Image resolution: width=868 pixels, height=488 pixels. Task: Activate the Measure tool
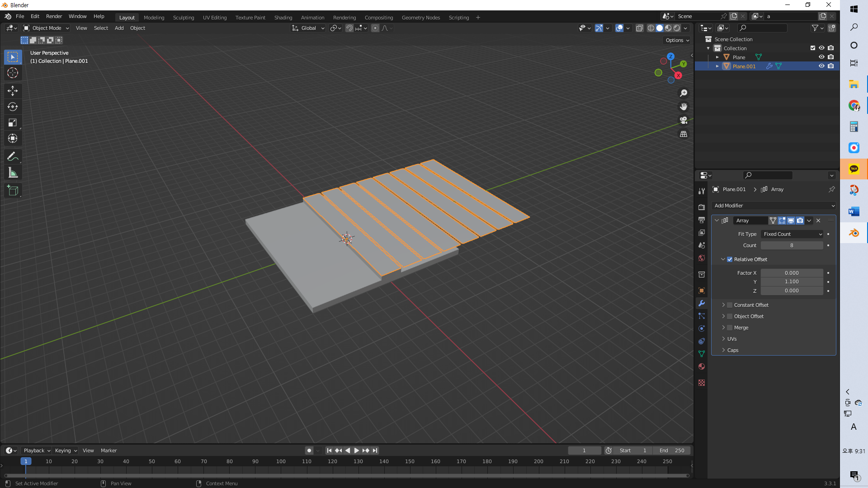point(13,173)
